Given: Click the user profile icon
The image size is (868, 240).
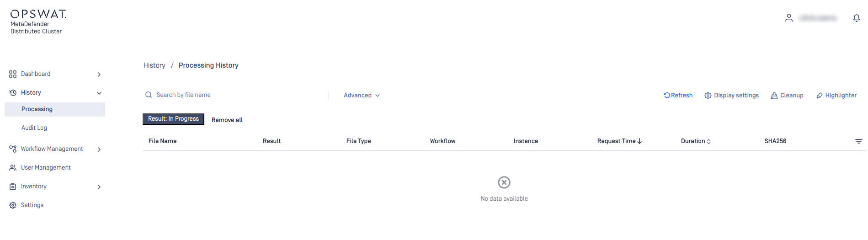Looking at the screenshot, I should coord(789,18).
